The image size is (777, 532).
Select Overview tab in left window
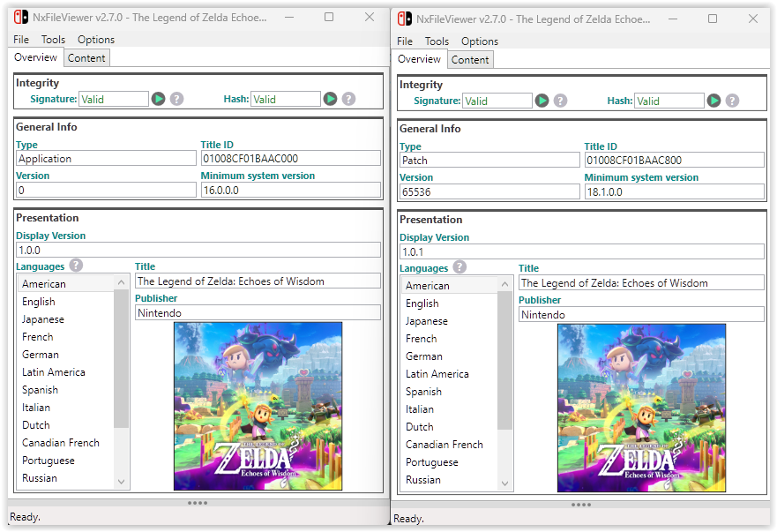pos(35,57)
